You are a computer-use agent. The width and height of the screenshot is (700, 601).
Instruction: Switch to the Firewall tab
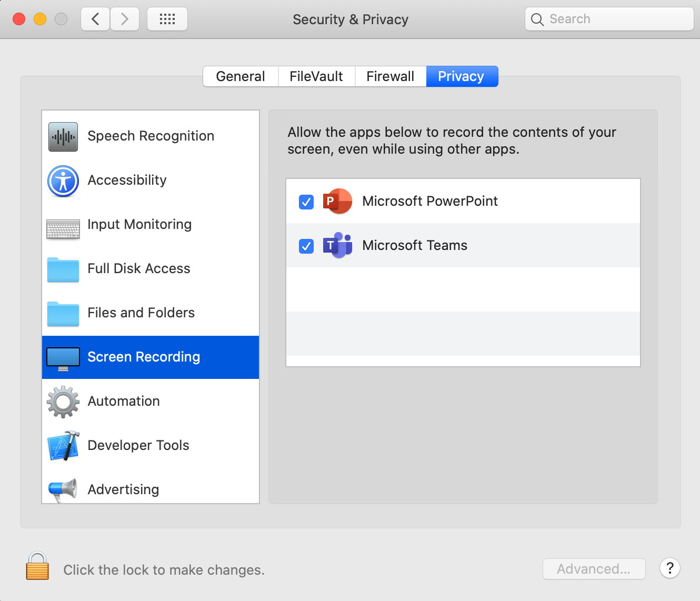[x=391, y=76]
